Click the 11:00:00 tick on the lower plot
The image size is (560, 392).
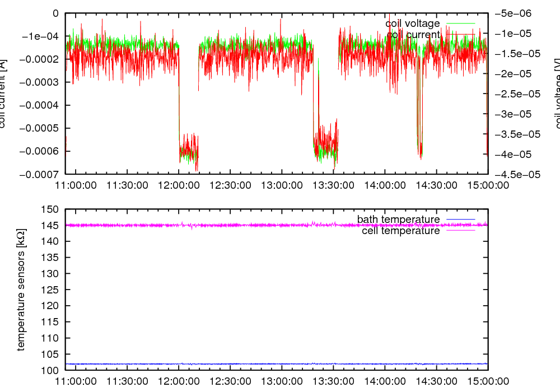pyautogui.click(x=76, y=381)
